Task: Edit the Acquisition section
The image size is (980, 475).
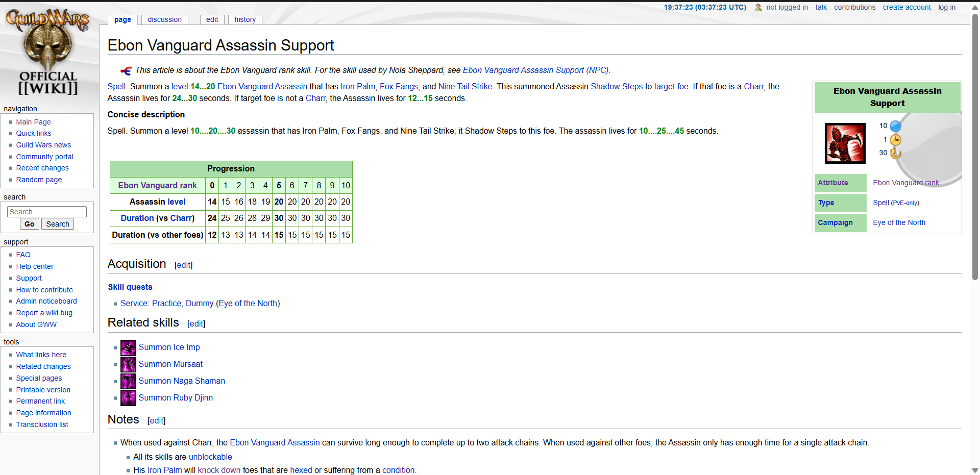Action: coord(184,265)
